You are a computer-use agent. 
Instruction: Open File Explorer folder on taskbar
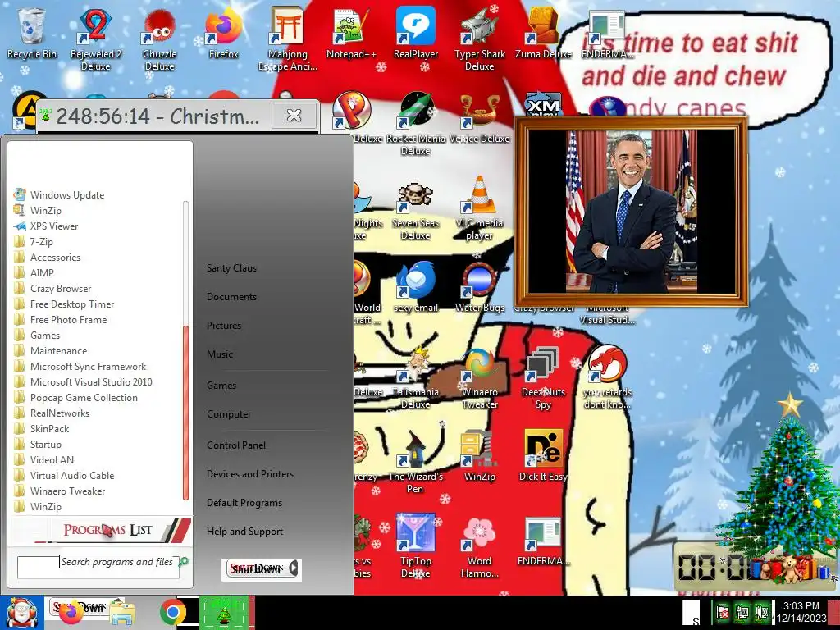[122, 614]
